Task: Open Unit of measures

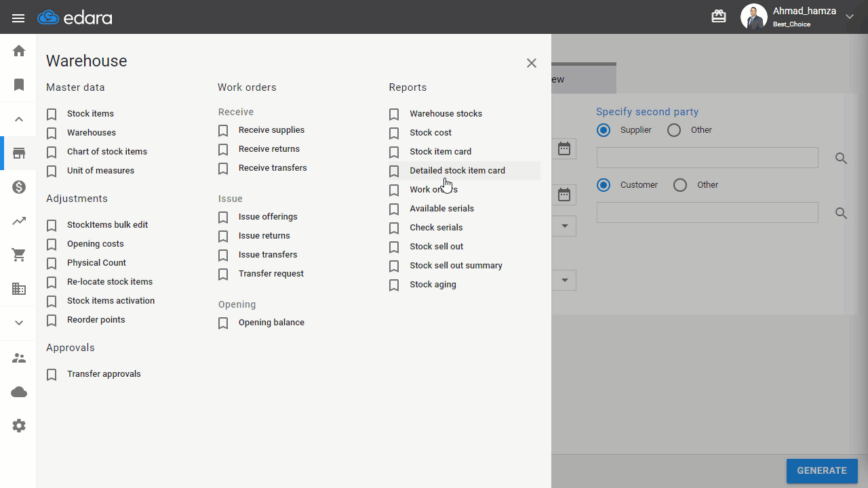Action: (x=100, y=171)
